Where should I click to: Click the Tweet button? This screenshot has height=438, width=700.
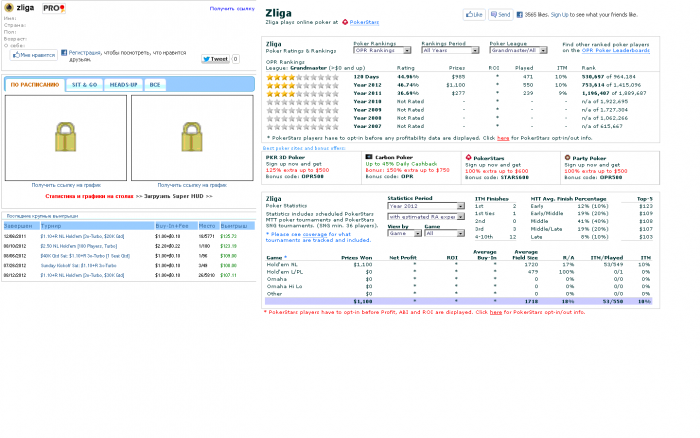[215, 59]
